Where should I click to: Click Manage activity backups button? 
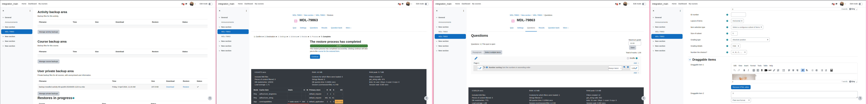point(49,32)
